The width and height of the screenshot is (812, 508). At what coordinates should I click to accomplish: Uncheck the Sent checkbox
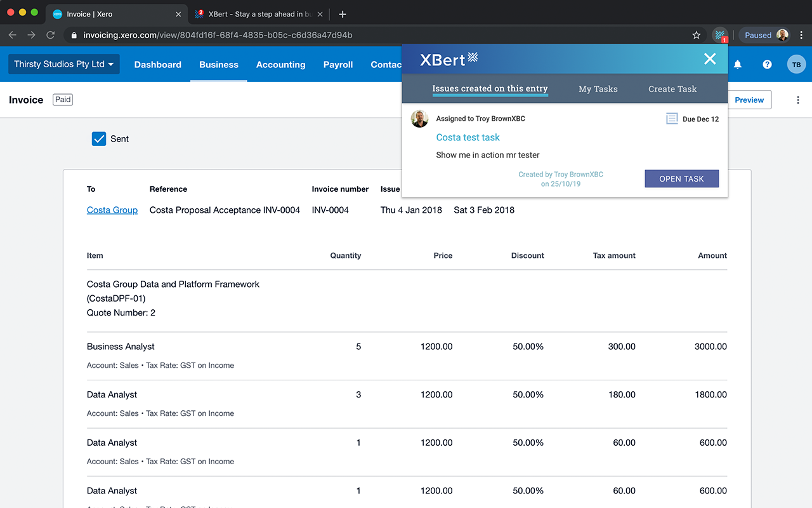pos(99,138)
